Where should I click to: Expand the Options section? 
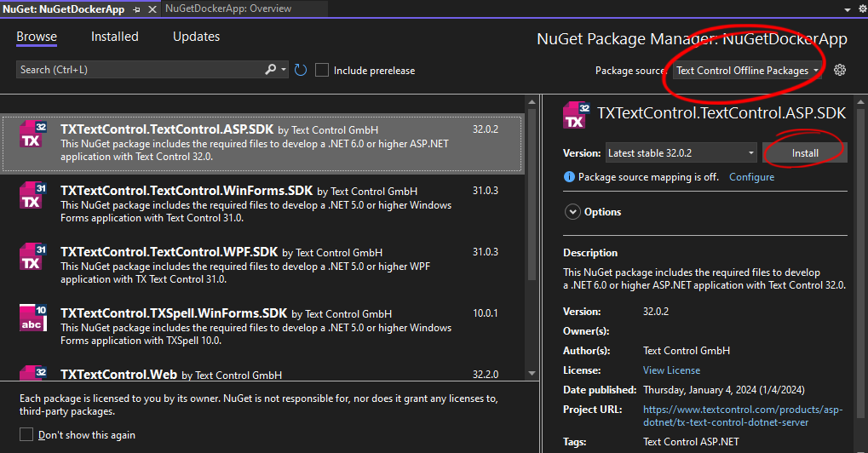572,212
